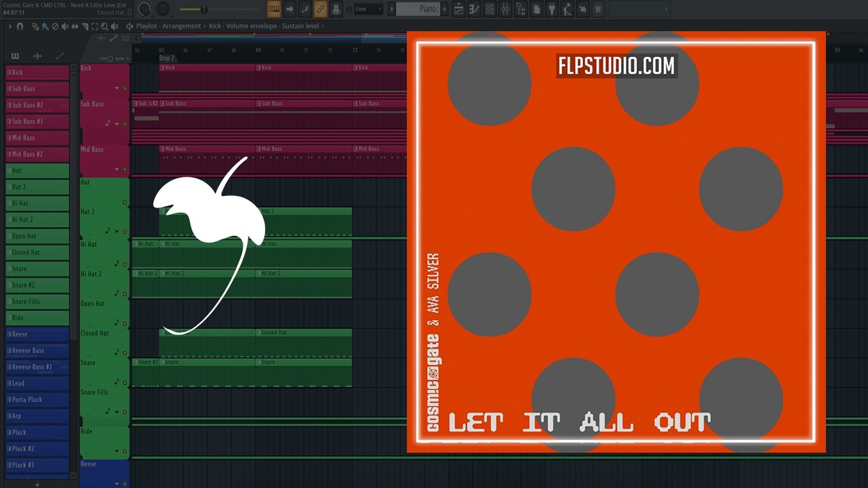Click the Drop 2 timeline marker
This screenshot has height=488, width=868.
coord(167,58)
